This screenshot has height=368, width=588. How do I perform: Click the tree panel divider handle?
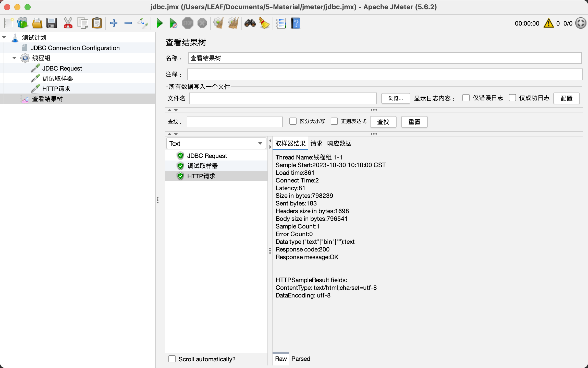click(158, 200)
